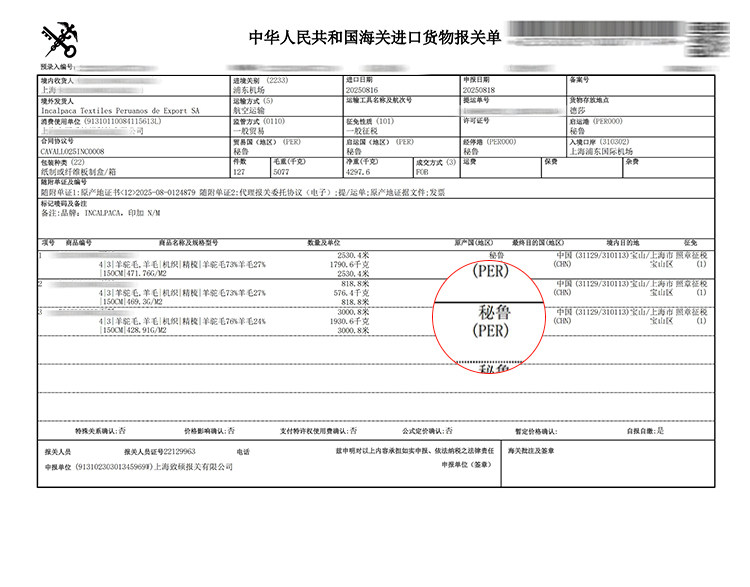
Task: Click the 启运港 (PER000) label
Action: (596, 122)
